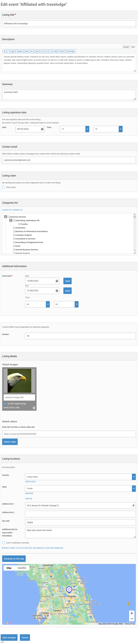Insert 'more' tag in editor

[62, 51]
